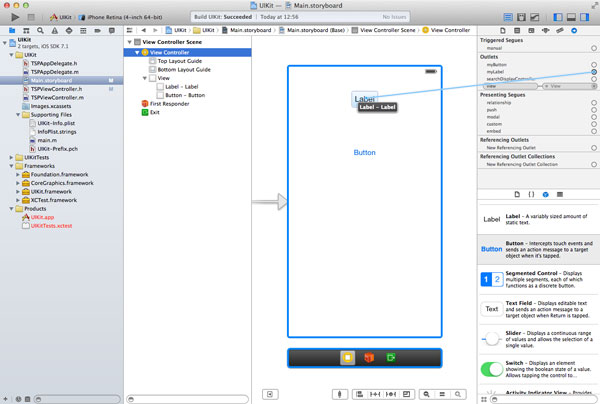Click Exit icon in scene dock

[391, 358]
